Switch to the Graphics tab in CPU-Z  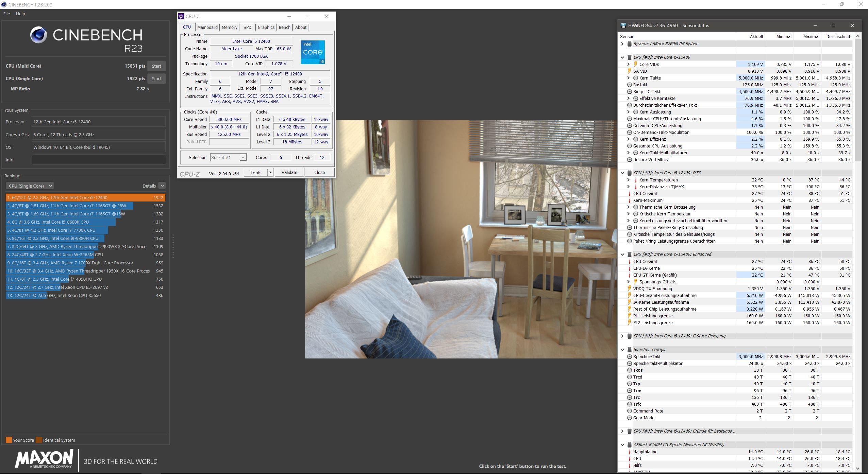click(x=266, y=27)
